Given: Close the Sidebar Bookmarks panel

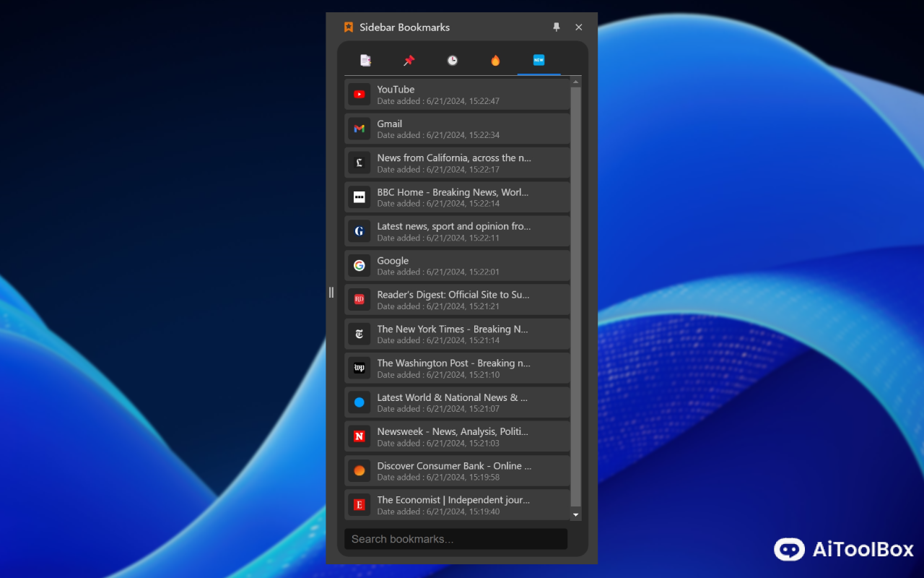Looking at the screenshot, I should pos(578,27).
